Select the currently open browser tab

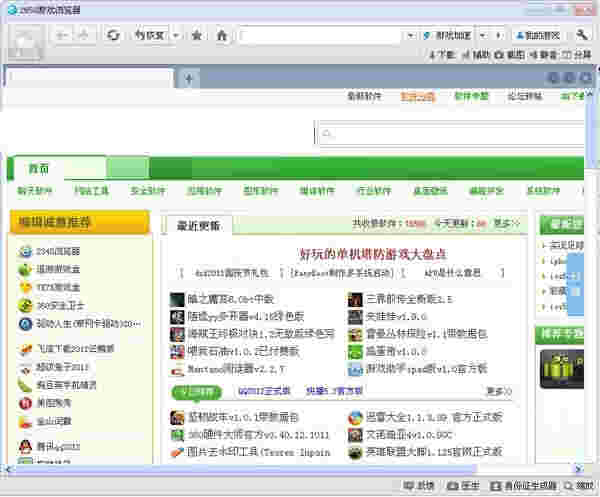point(89,77)
